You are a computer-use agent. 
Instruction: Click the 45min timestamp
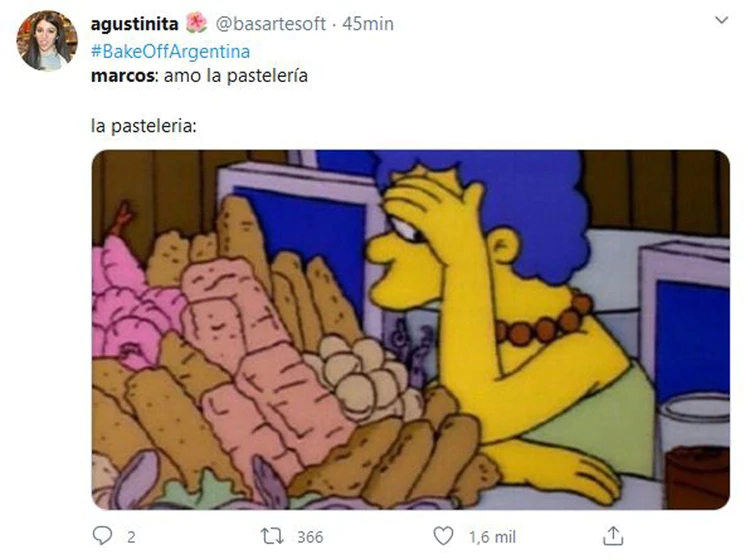368,23
